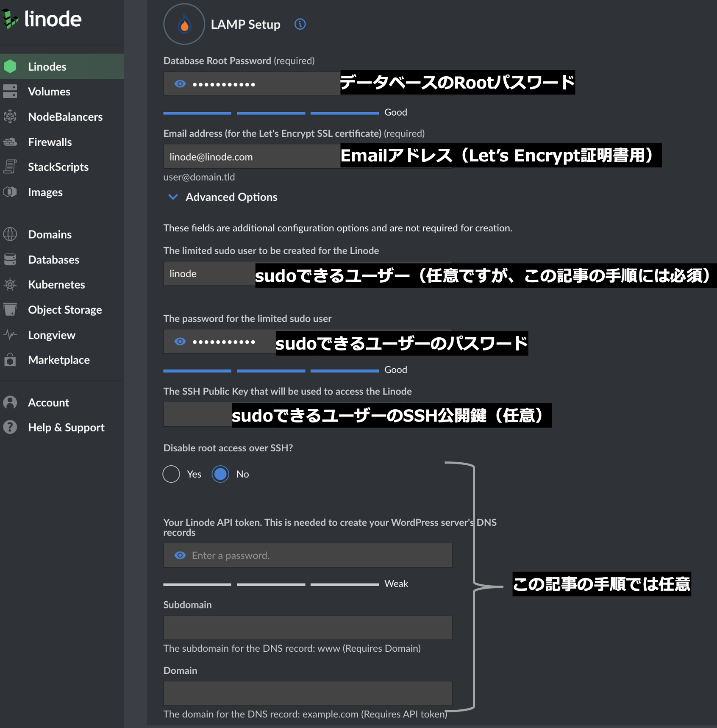The image size is (717, 728).
Task: Open Linodes in the sidebar
Action: pos(62,67)
